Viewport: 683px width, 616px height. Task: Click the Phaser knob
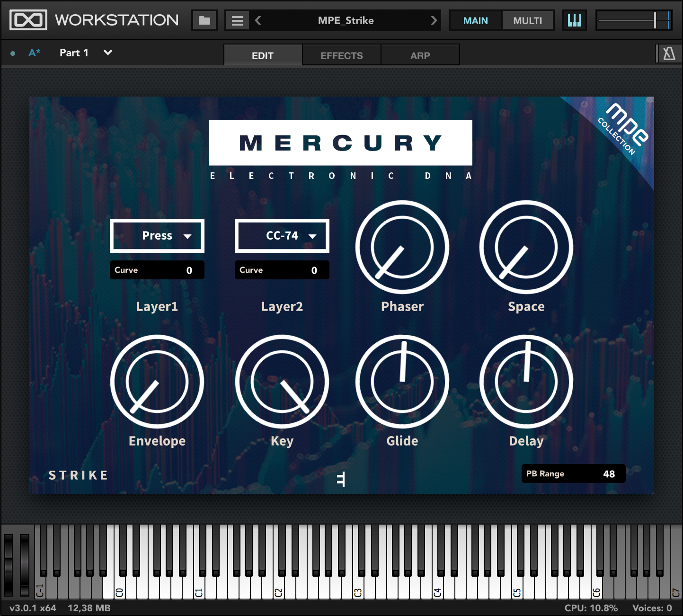(x=402, y=247)
